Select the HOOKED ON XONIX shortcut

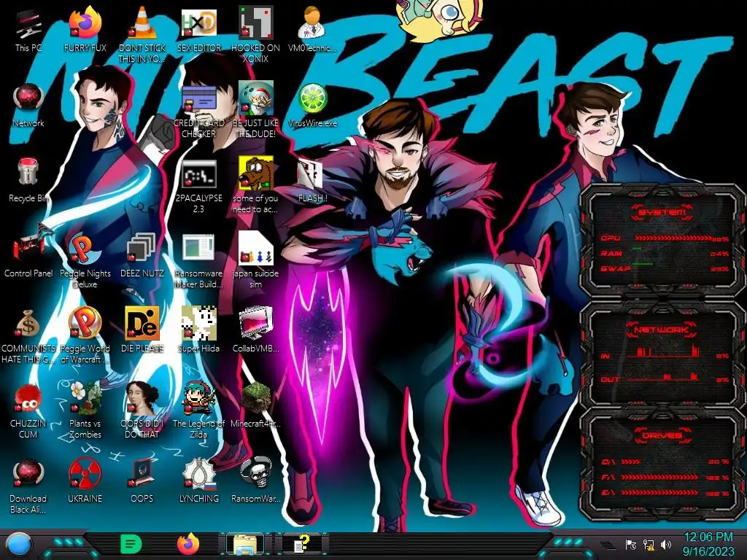click(255, 36)
